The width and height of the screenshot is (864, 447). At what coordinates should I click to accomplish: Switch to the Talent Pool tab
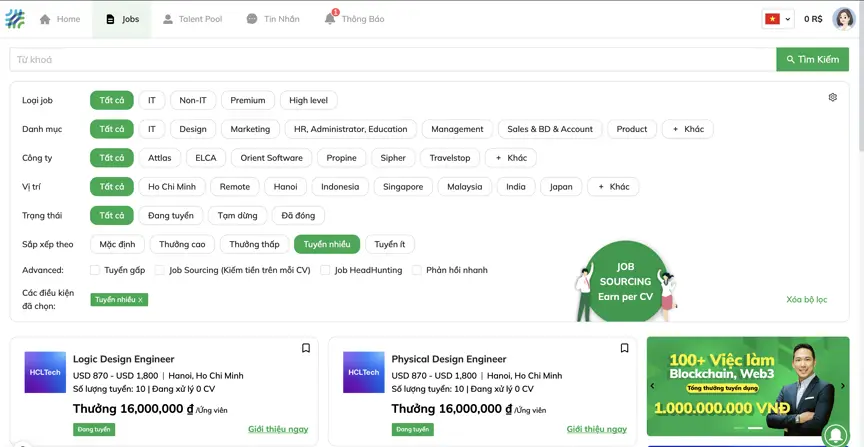[192, 19]
